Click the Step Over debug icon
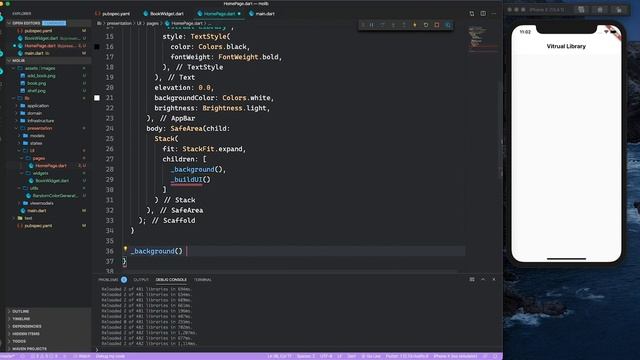640x360 pixels. click(382, 25)
